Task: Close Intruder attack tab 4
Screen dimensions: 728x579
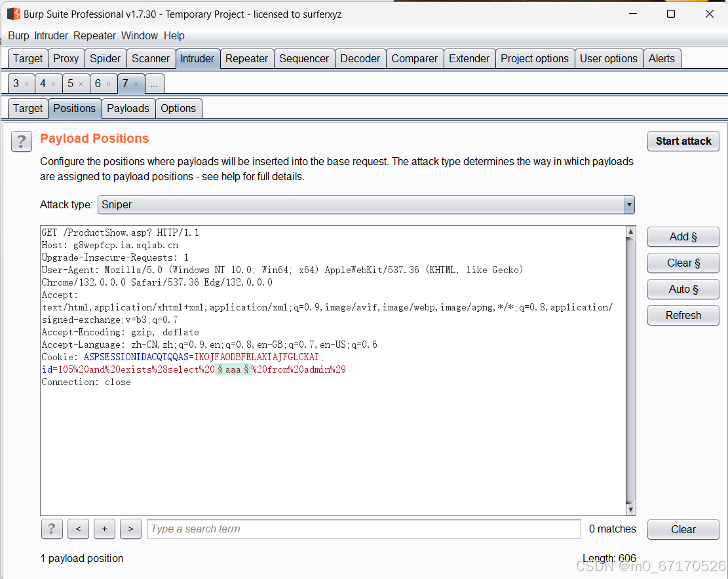Action: tap(53, 84)
